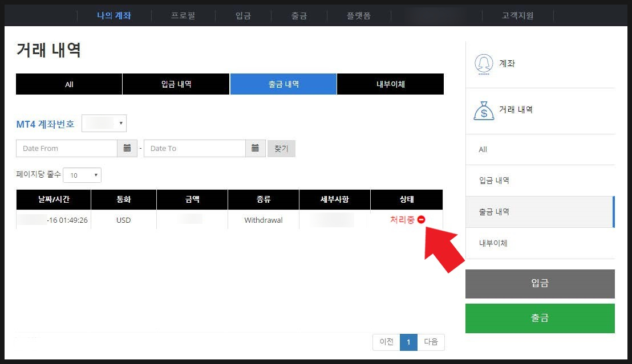Switch to the 내부이체 tab
Viewport: 632px width, 364px height.
tap(390, 84)
